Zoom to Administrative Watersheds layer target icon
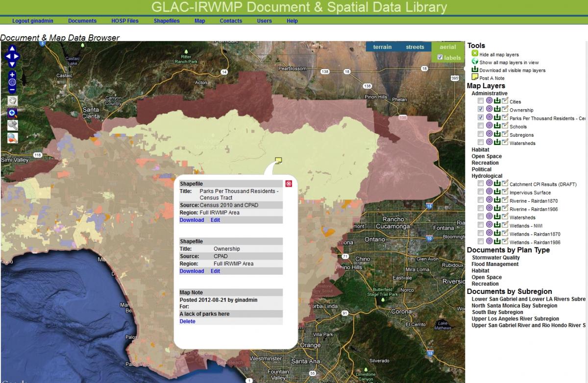Viewport: 588px width, 383px height. (x=490, y=143)
